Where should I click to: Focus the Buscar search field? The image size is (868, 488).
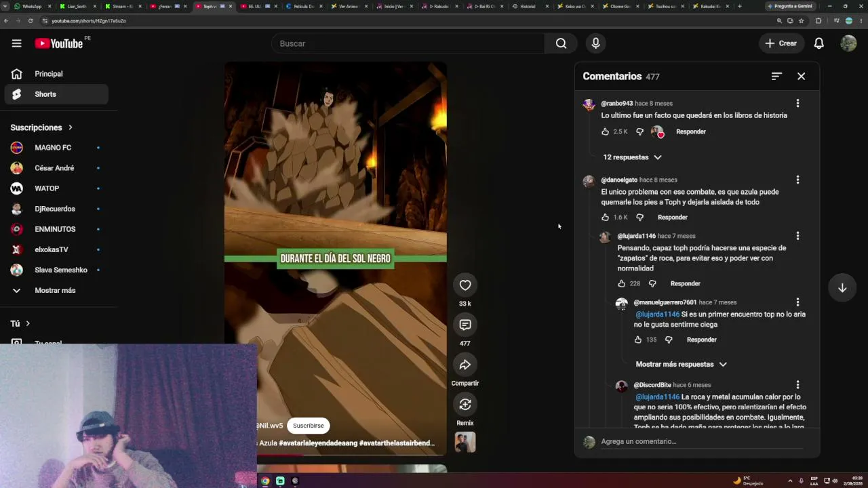pyautogui.click(x=408, y=43)
